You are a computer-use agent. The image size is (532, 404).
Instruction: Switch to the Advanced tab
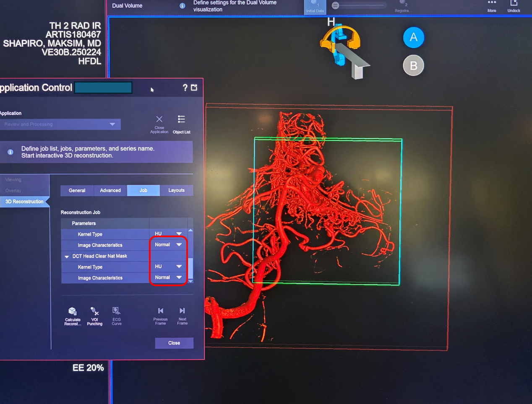tap(110, 190)
